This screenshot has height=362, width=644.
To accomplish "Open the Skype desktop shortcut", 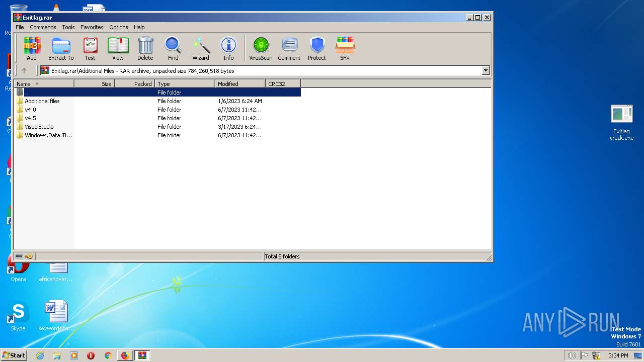I will [x=18, y=317].
